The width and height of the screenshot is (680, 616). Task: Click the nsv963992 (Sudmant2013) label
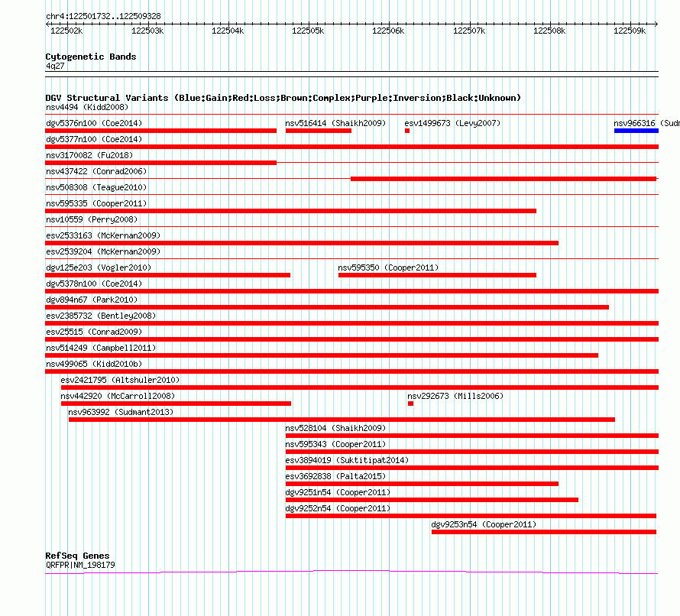pos(121,412)
